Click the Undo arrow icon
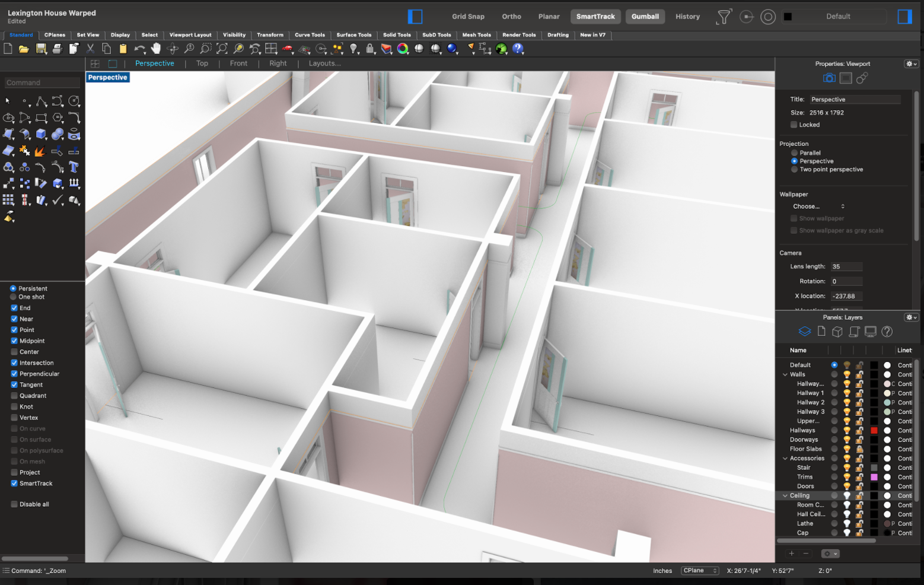Viewport: 924px width, 585px height. (139, 49)
